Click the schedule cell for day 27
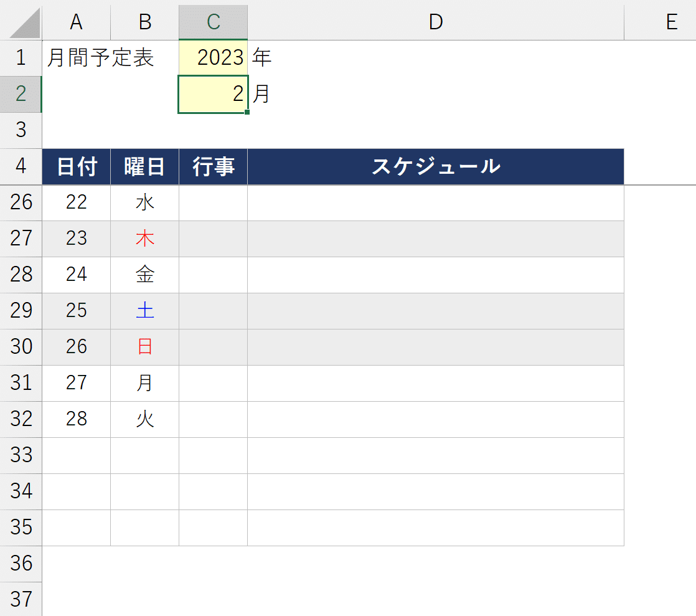This screenshot has width=696, height=616. [435, 383]
